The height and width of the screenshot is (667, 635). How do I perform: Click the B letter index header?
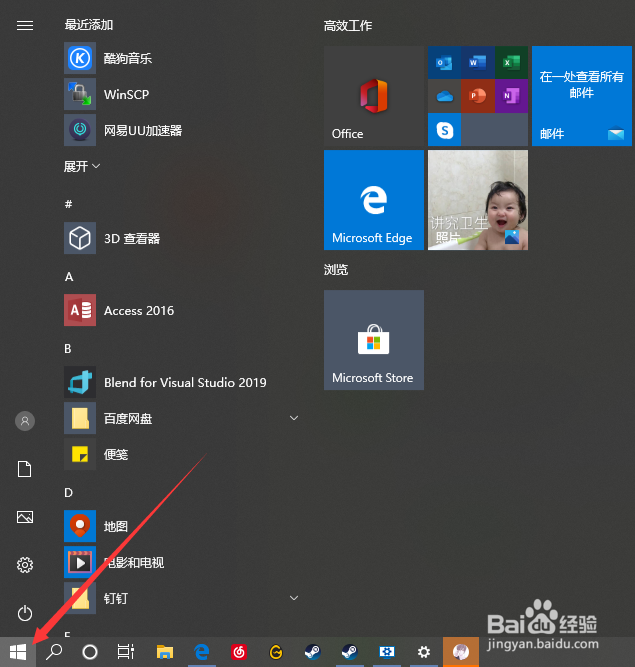(x=68, y=349)
